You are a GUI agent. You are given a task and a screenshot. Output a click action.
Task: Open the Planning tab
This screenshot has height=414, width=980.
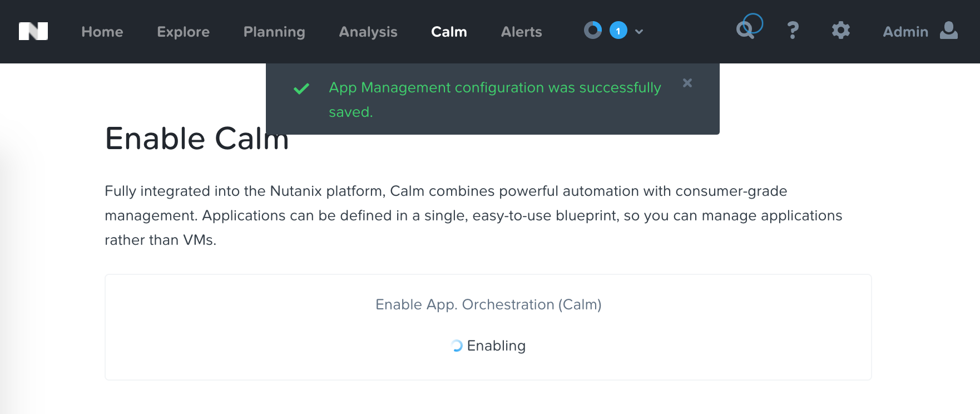274,32
